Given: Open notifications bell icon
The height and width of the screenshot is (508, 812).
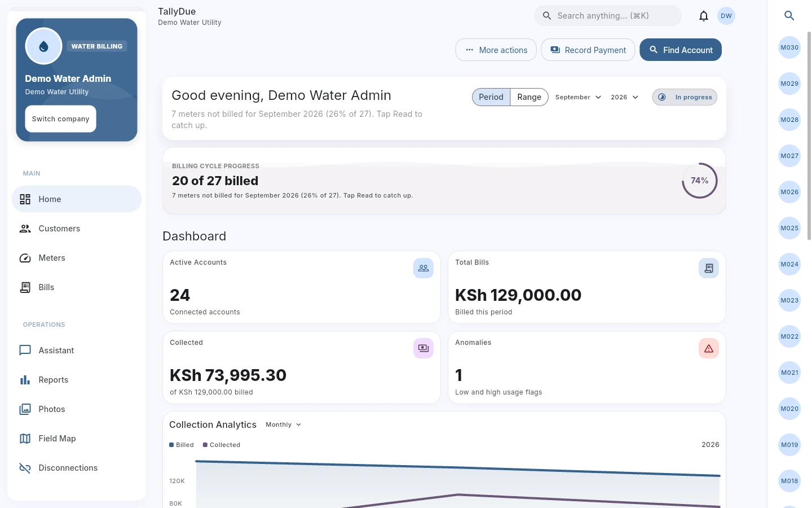Looking at the screenshot, I should click(703, 16).
